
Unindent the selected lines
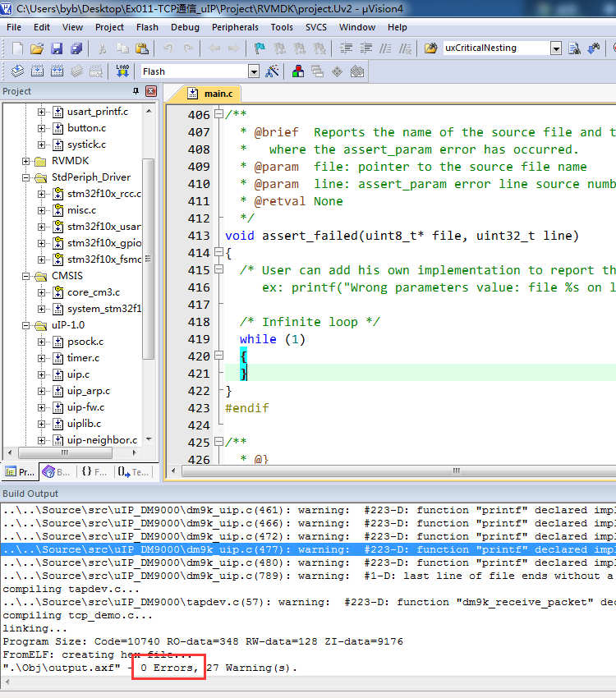tap(365, 48)
